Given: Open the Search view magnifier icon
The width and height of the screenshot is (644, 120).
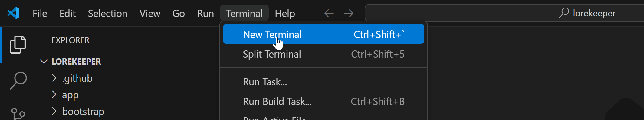Looking at the screenshot, I should click(18, 81).
